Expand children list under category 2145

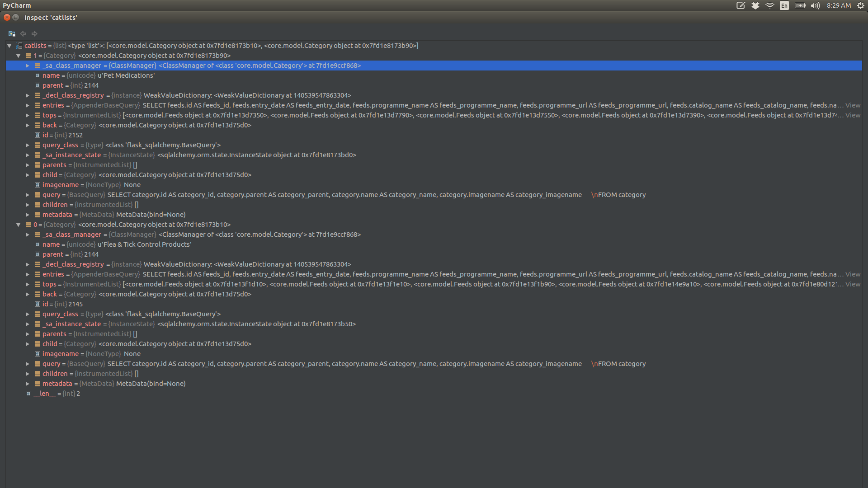pyautogui.click(x=27, y=374)
